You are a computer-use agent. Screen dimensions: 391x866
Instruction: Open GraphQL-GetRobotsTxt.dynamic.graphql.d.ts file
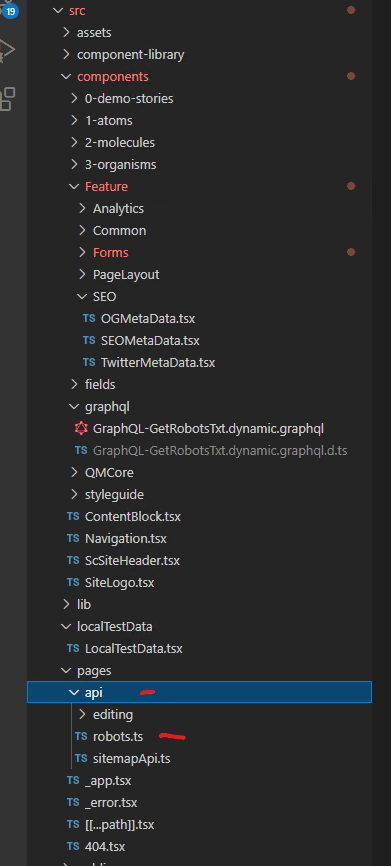click(x=220, y=451)
